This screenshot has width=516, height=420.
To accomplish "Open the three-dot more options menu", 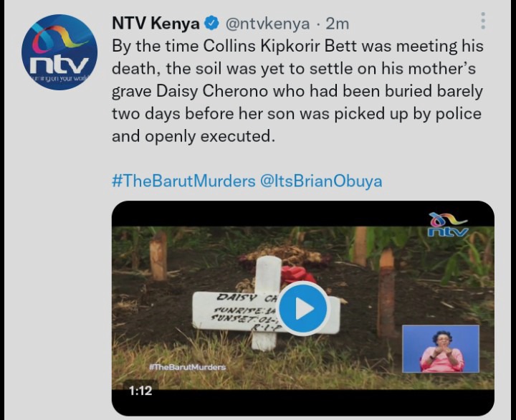I will [x=483, y=21].
